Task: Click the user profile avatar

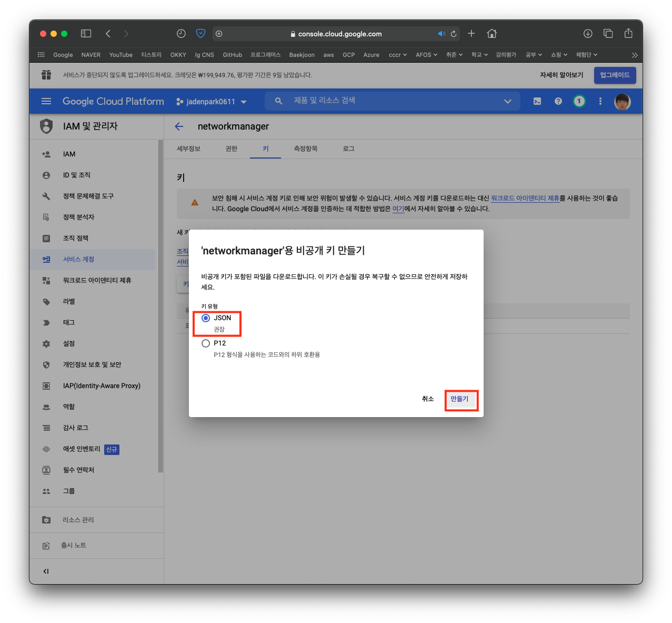Action: (x=623, y=101)
